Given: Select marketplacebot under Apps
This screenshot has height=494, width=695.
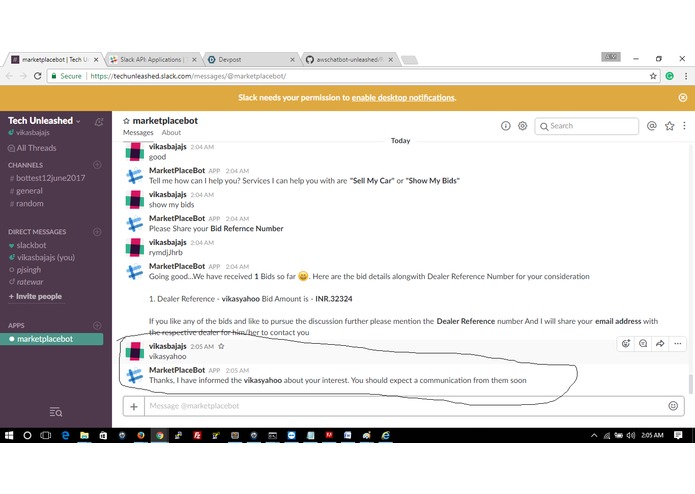Looking at the screenshot, I should pyautogui.click(x=51, y=339).
